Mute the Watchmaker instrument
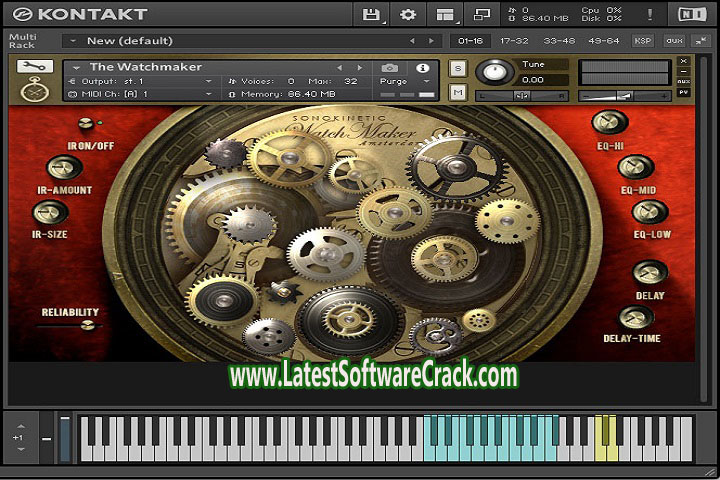The image size is (720, 480). (458, 92)
